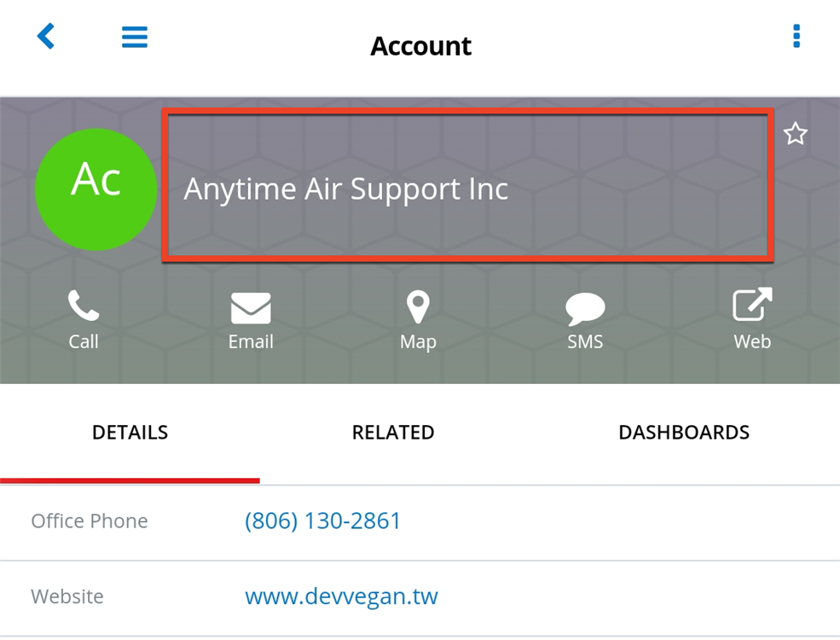Click the Office Phone field label
The image size is (840, 640).
(x=90, y=521)
